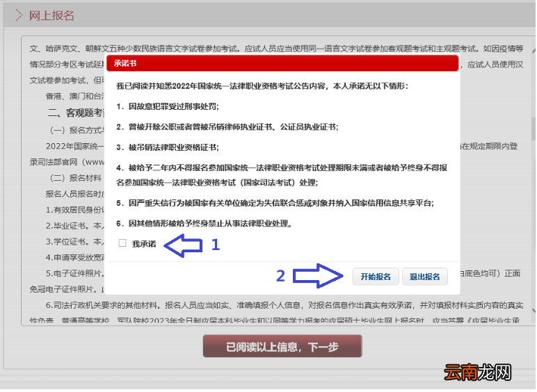This screenshot has width=537, height=392.
Task: Click background line 5.电子证件照片
Action: point(75,273)
